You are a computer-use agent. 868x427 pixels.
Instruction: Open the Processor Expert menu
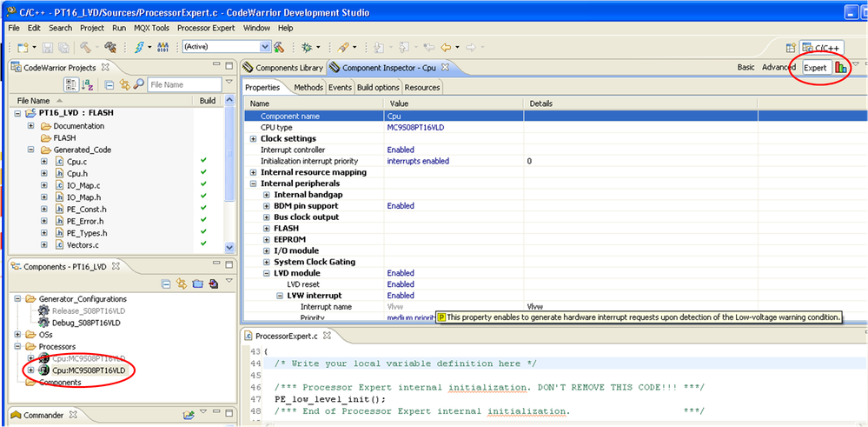pos(206,28)
